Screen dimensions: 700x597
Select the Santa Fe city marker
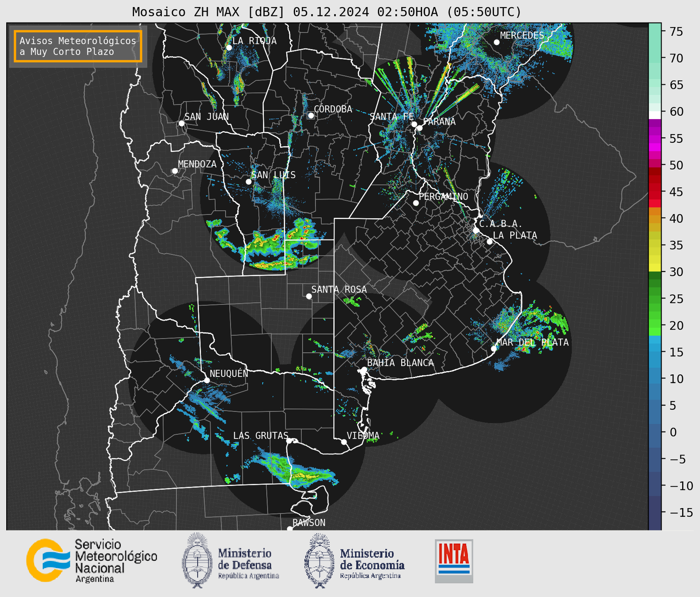[414, 124]
